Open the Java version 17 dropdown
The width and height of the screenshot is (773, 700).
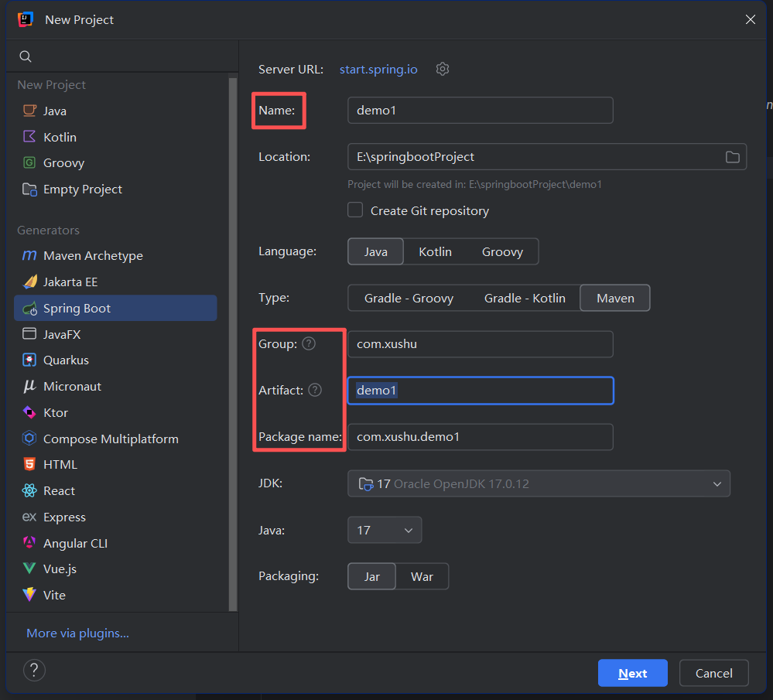pos(385,530)
